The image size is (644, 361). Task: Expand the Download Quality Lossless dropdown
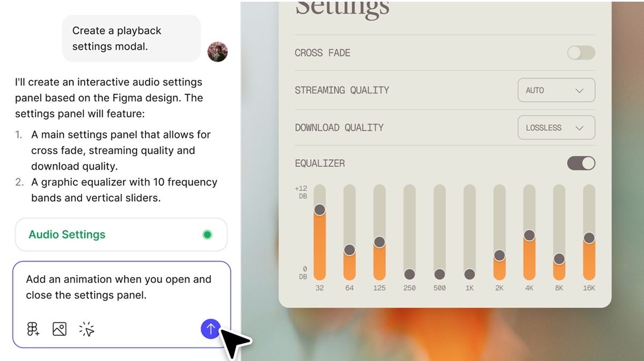pos(556,128)
